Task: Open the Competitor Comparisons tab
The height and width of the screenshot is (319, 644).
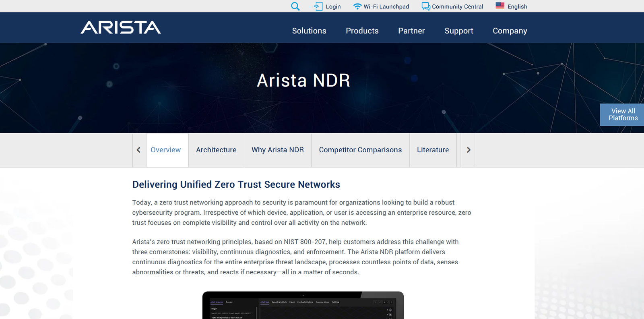Action: coord(360,150)
